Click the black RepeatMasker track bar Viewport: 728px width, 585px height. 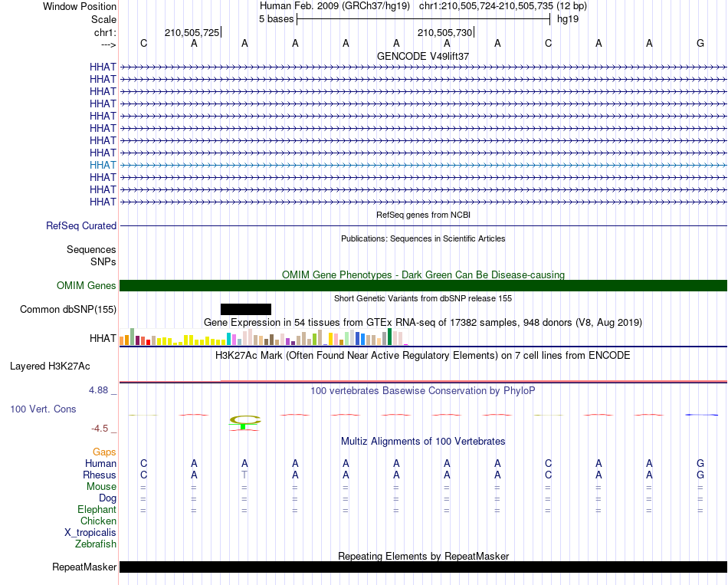coord(423,567)
